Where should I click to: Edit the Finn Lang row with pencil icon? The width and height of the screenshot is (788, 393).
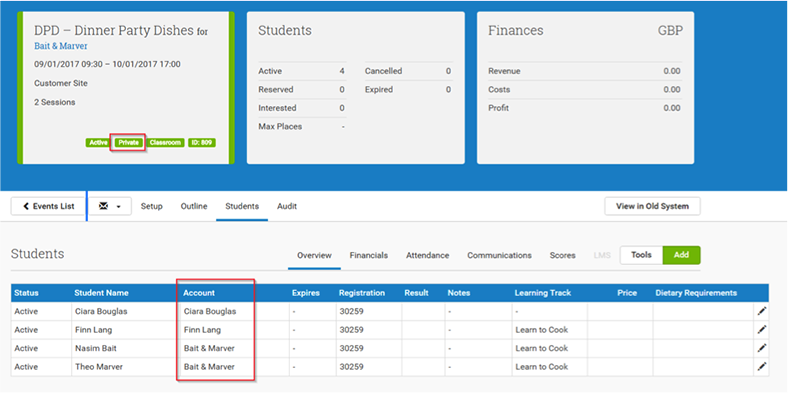click(762, 330)
